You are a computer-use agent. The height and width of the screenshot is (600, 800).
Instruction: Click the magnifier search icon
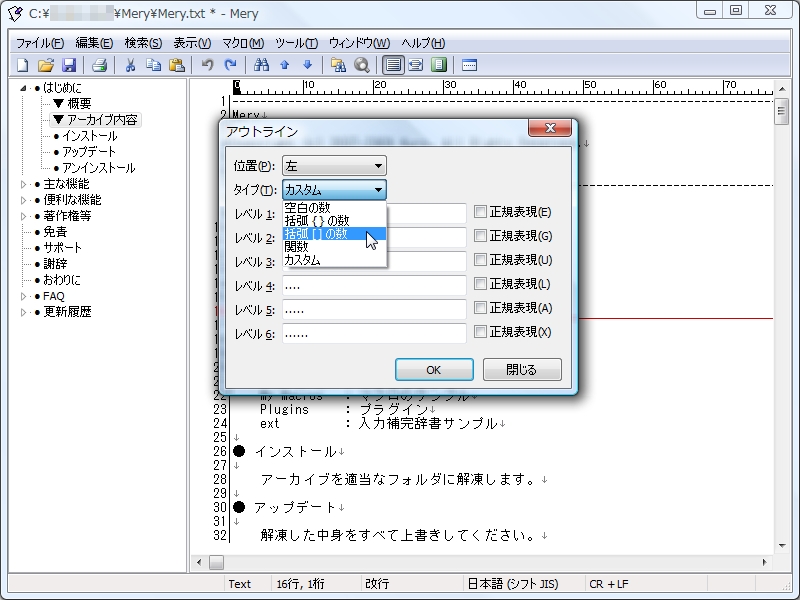coord(362,65)
